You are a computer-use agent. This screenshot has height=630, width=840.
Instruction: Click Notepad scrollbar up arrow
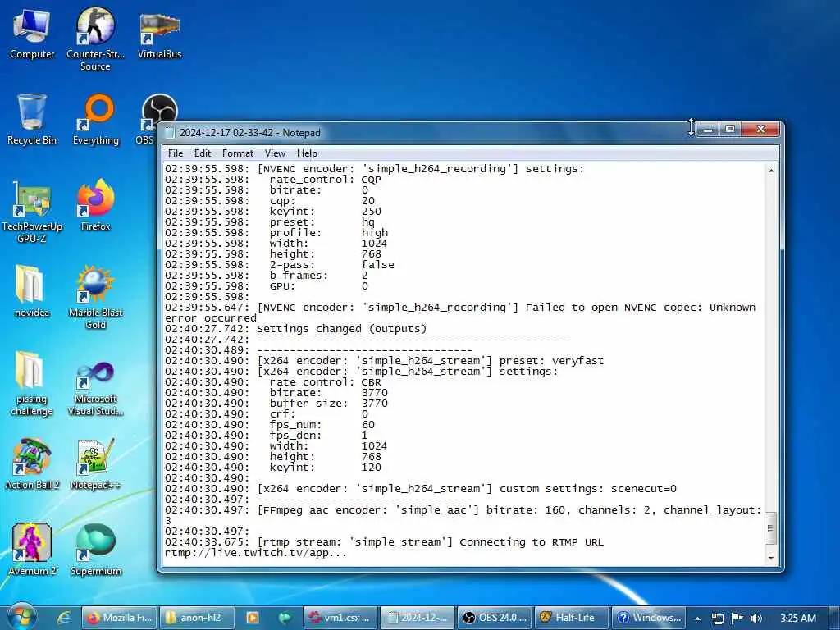click(771, 171)
